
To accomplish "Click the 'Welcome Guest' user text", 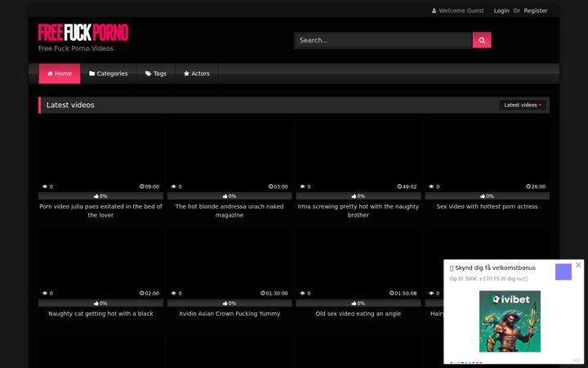I will pyautogui.click(x=461, y=11).
